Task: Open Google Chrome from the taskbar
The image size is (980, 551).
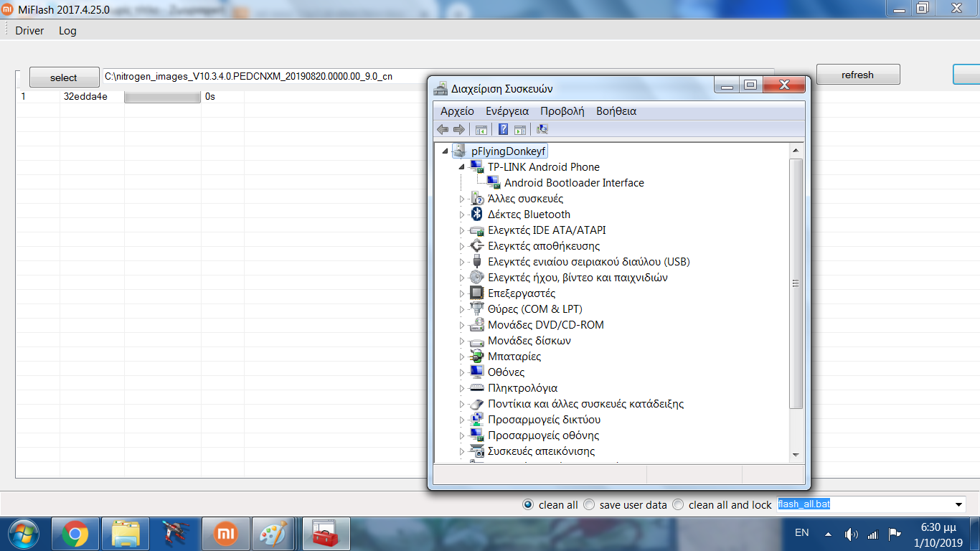Action: [x=75, y=534]
